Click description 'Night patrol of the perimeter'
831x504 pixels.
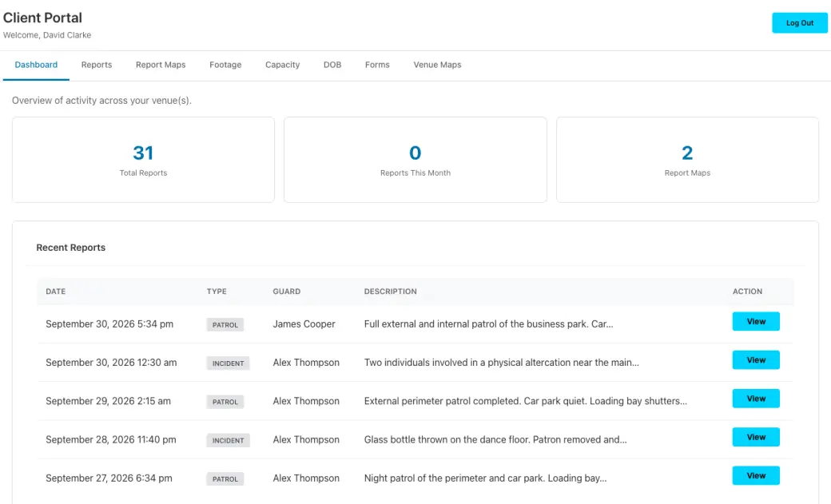[486, 478]
